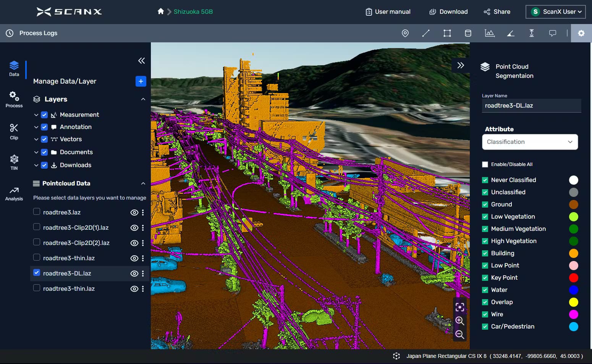Viewport: 592px width, 364px height.
Task: Activate the distance measurement tool
Action: [x=426, y=33]
